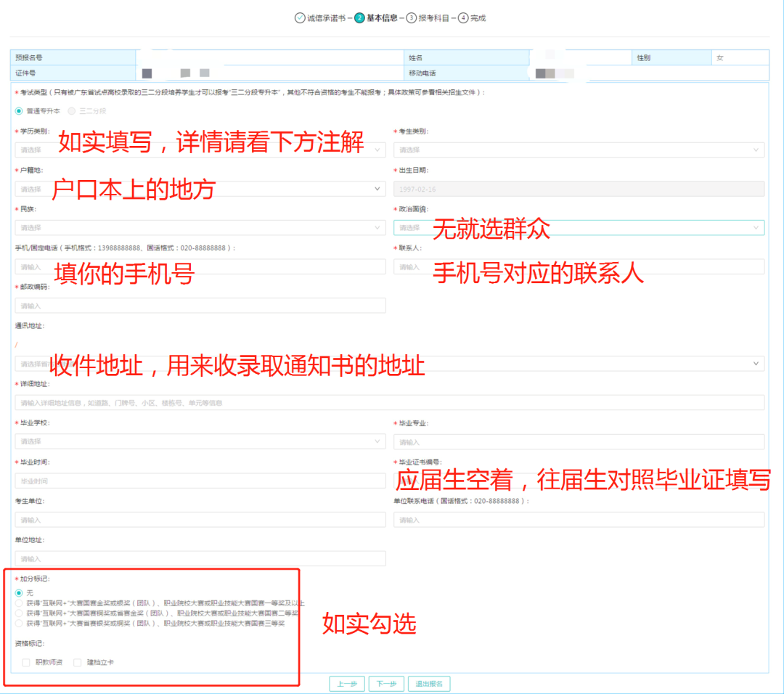Click the 上一步 button

[x=347, y=683]
